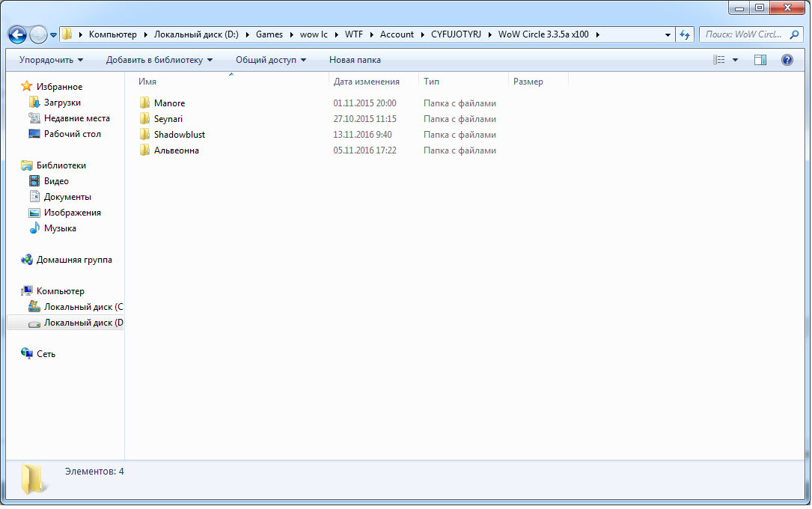Open the Seynari folder
Screen dimensions: 812x509
(168, 119)
